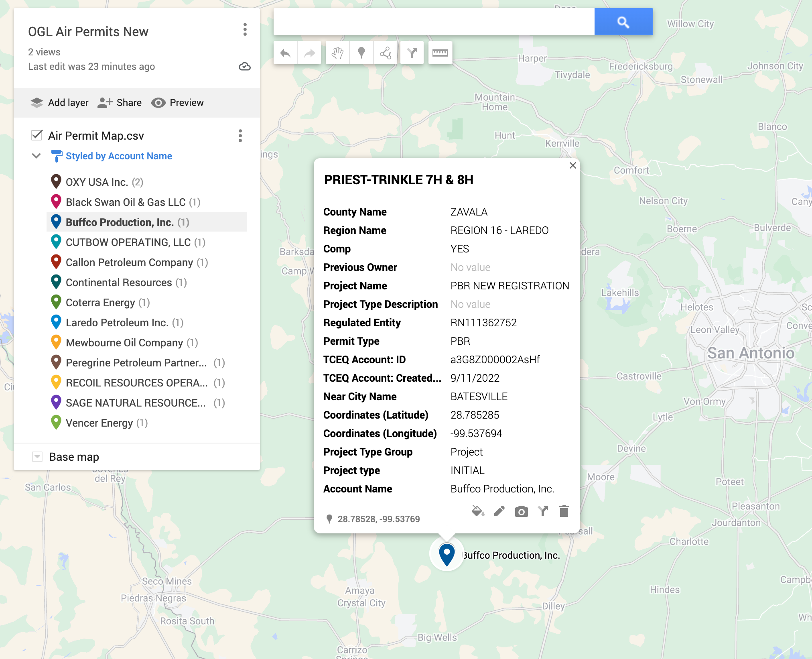Select the Draw a line tool
The image size is (812, 659).
point(386,53)
